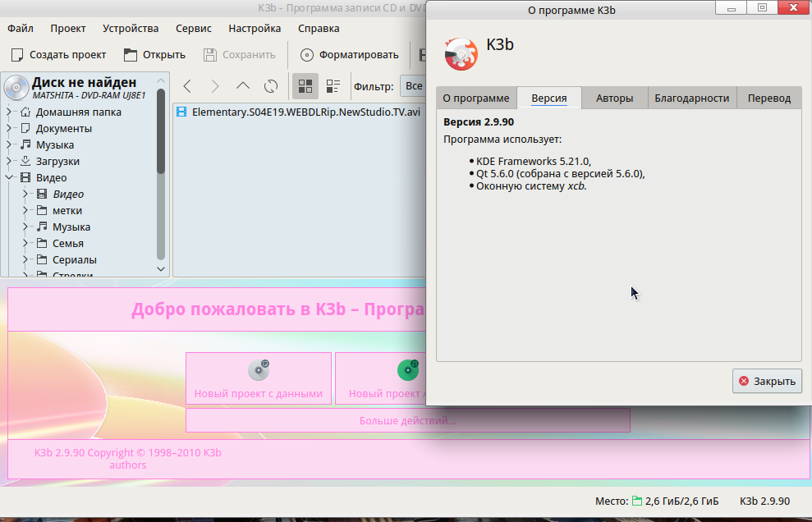The image size is (812, 522).
Task: Open the Справка menu
Action: pos(319,29)
